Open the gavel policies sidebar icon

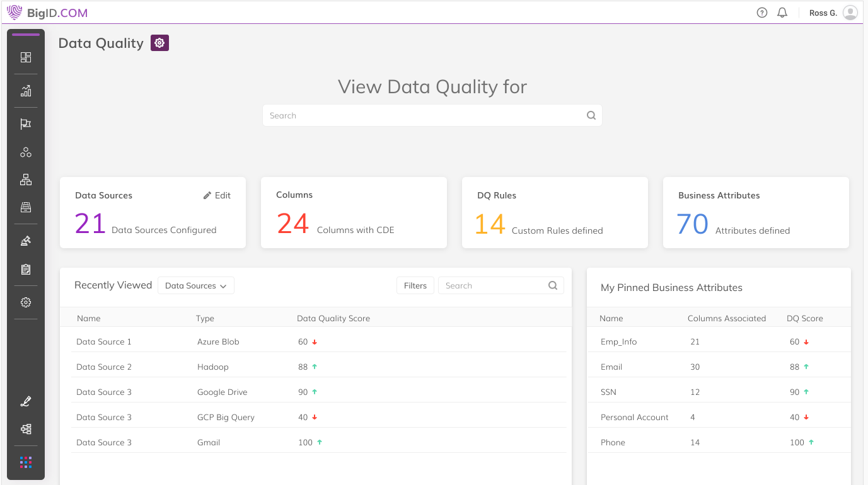pyautogui.click(x=26, y=241)
